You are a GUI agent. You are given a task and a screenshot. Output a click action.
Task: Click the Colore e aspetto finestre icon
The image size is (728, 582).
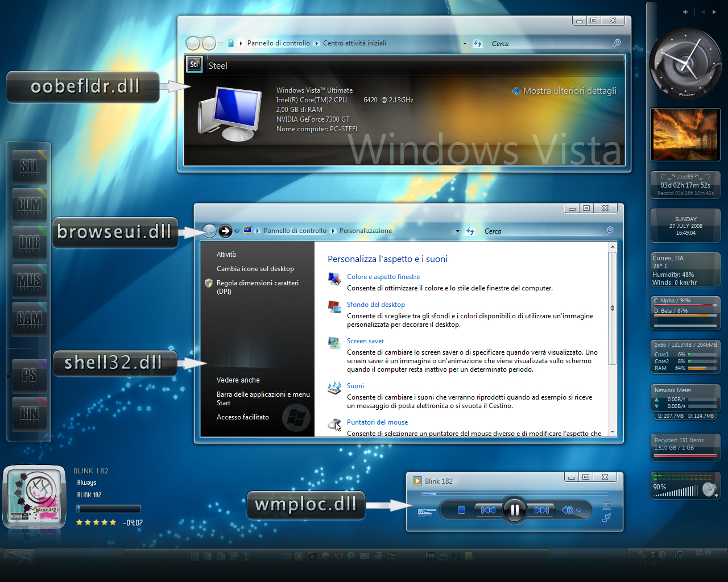pyautogui.click(x=334, y=279)
